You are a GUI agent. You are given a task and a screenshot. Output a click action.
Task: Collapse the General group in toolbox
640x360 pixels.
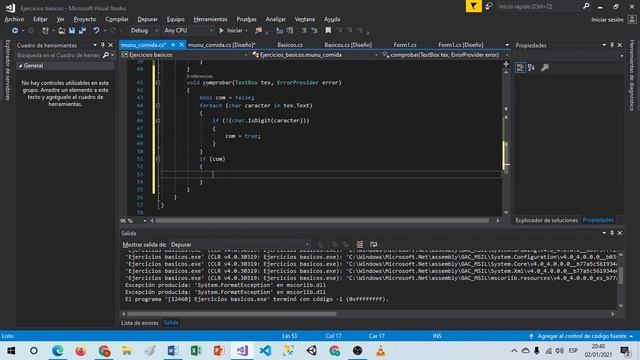pyautogui.click(x=20, y=66)
